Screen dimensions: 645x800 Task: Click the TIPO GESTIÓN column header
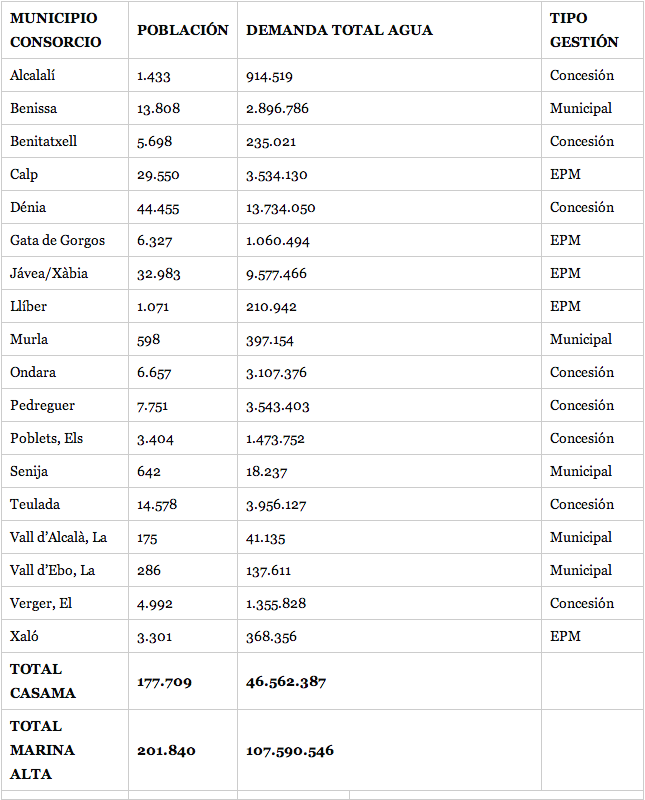point(584,30)
